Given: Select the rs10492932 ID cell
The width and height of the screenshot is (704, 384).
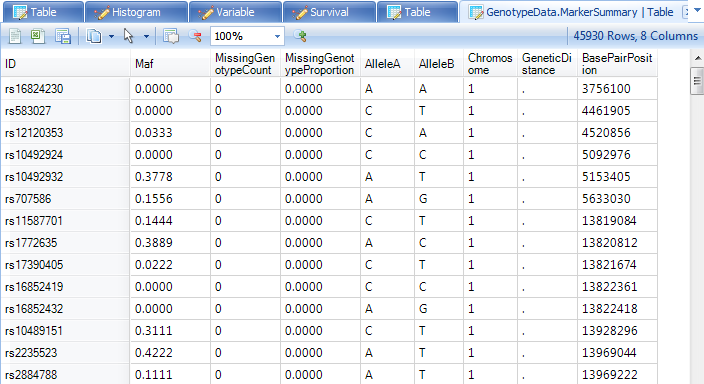Looking at the screenshot, I should click(66, 177).
